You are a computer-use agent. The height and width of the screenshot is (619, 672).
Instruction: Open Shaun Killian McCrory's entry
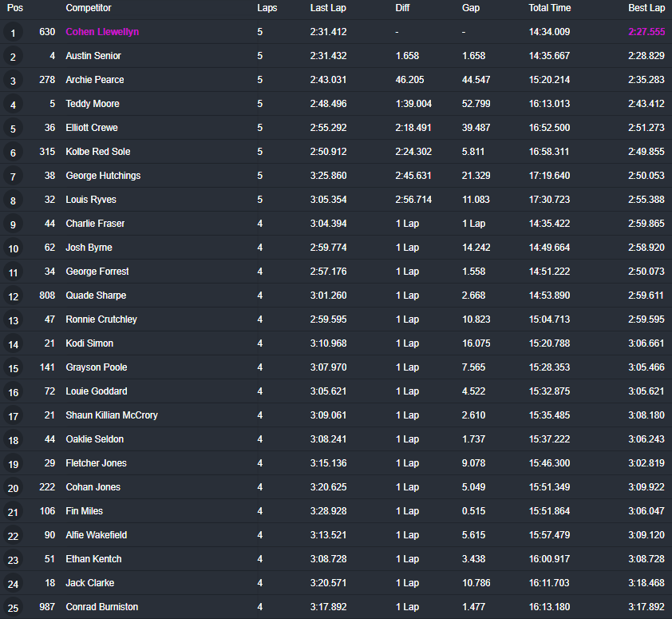pos(112,415)
